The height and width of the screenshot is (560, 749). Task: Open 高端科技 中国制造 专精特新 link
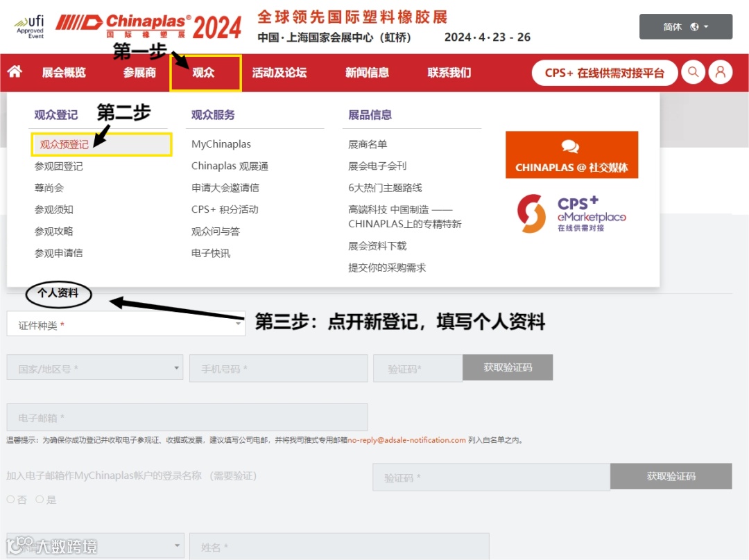click(x=404, y=217)
